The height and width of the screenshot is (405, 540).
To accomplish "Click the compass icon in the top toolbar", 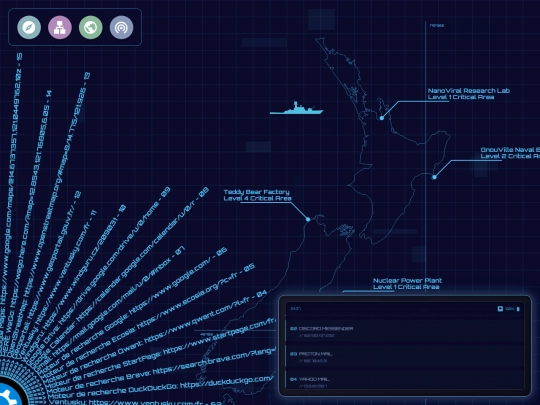I will coord(29,27).
